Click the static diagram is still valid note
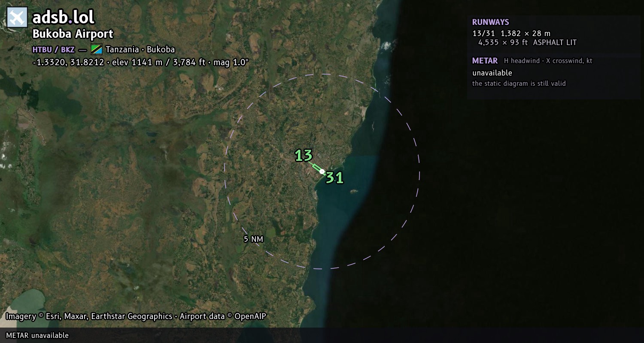The image size is (644, 343). point(519,84)
